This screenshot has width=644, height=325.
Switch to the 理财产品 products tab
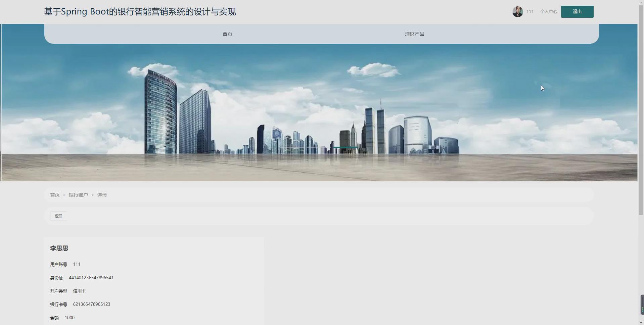[x=414, y=34]
